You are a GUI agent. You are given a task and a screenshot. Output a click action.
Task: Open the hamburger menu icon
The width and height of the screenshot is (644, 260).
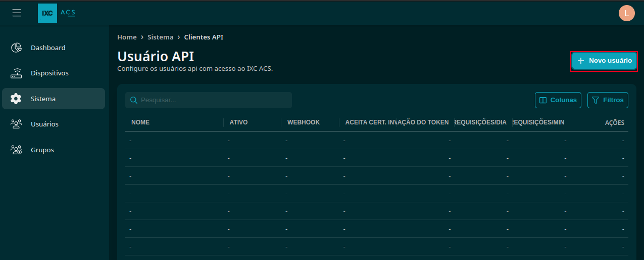(x=17, y=13)
